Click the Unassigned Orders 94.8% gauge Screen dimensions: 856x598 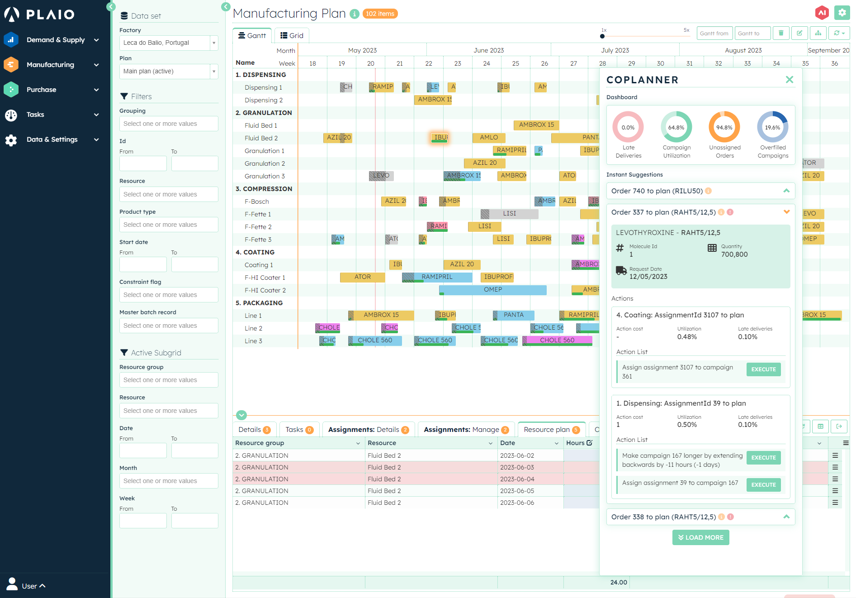pyautogui.click(x=724, y=127)
